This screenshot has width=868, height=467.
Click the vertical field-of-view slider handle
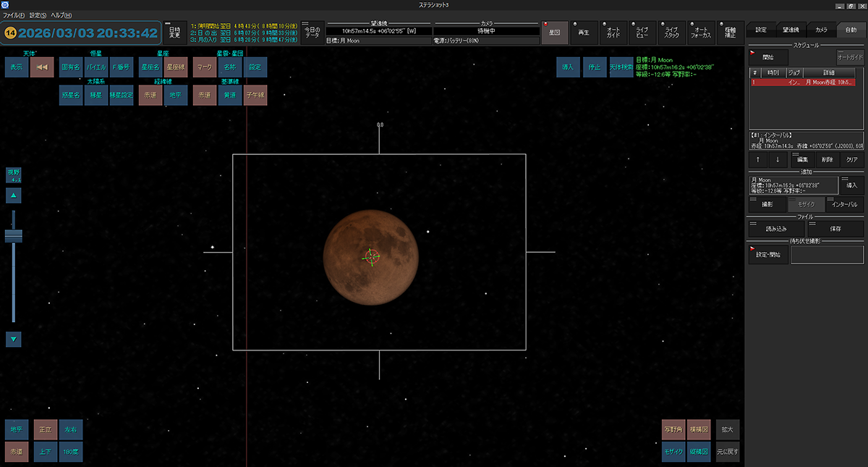click(x=14, y=236)
